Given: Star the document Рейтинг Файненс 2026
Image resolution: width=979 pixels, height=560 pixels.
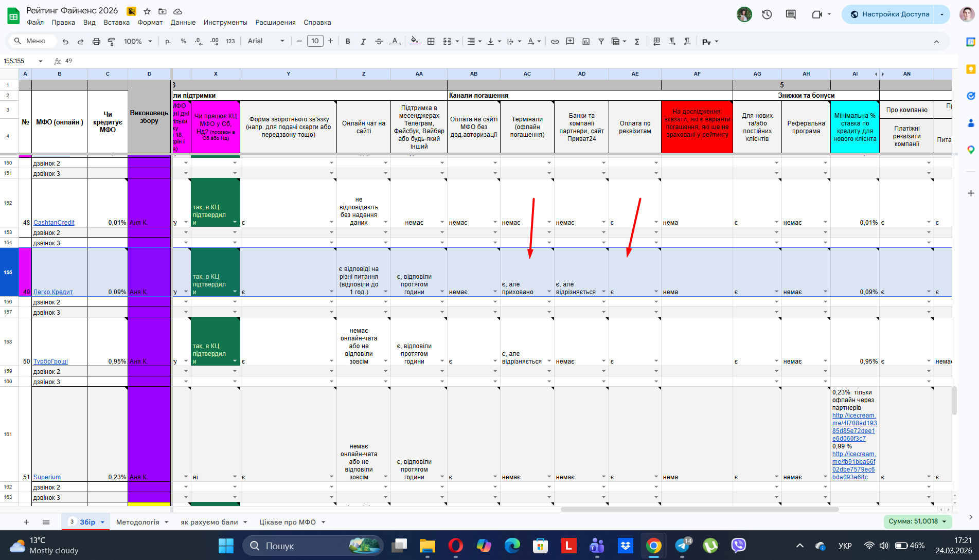Looking at the screenshot, I should tap(147, 11).
